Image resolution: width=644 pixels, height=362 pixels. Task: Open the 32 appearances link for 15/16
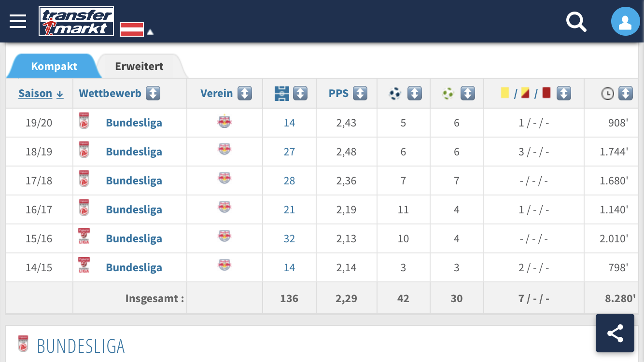coord(289,238)
